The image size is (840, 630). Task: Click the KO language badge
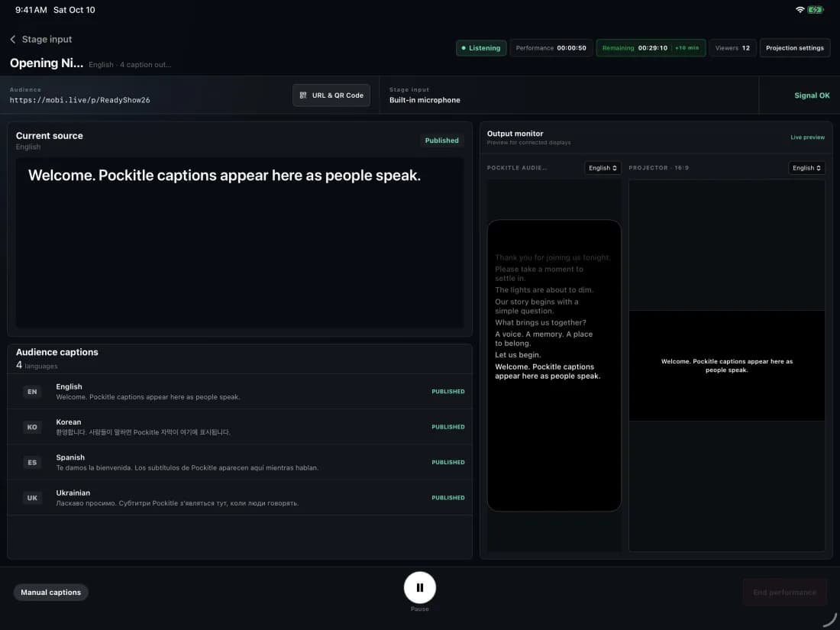[x=32, y=427]
